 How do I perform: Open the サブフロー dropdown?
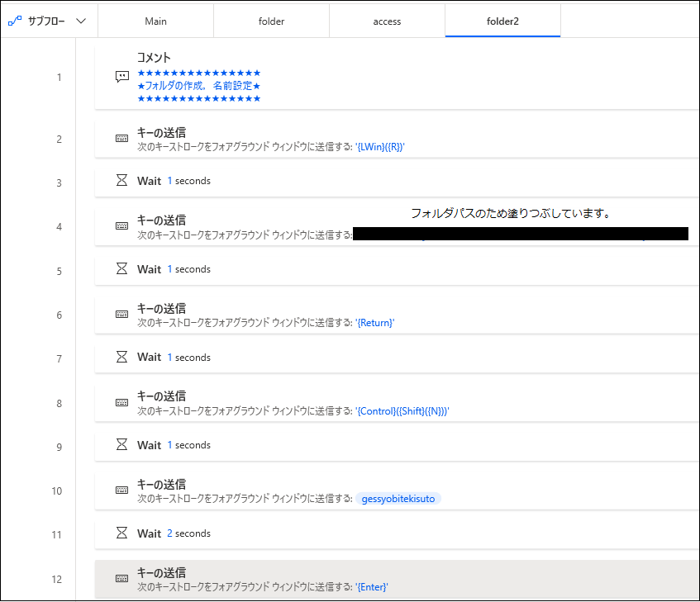tap(45, 20)
